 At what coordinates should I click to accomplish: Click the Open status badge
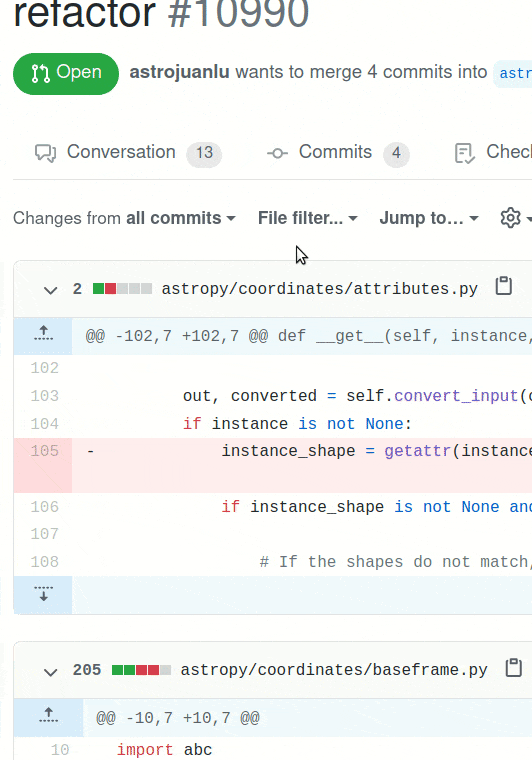(x=66, y=74)
